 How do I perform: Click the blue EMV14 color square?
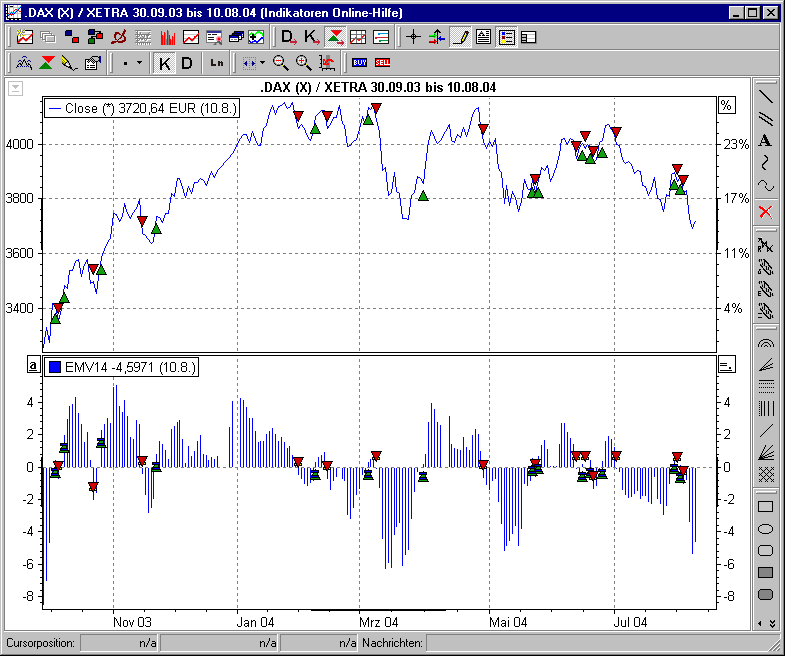coord(54,367)
